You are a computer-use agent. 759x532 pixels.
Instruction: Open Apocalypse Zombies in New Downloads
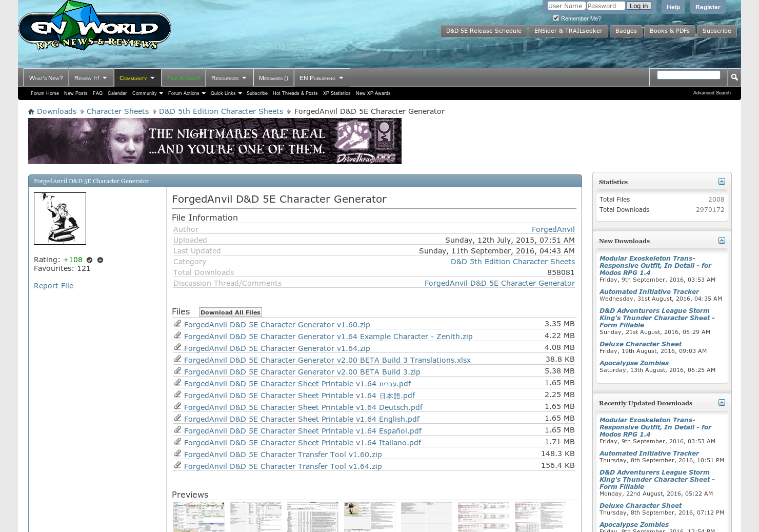(634, 363)
